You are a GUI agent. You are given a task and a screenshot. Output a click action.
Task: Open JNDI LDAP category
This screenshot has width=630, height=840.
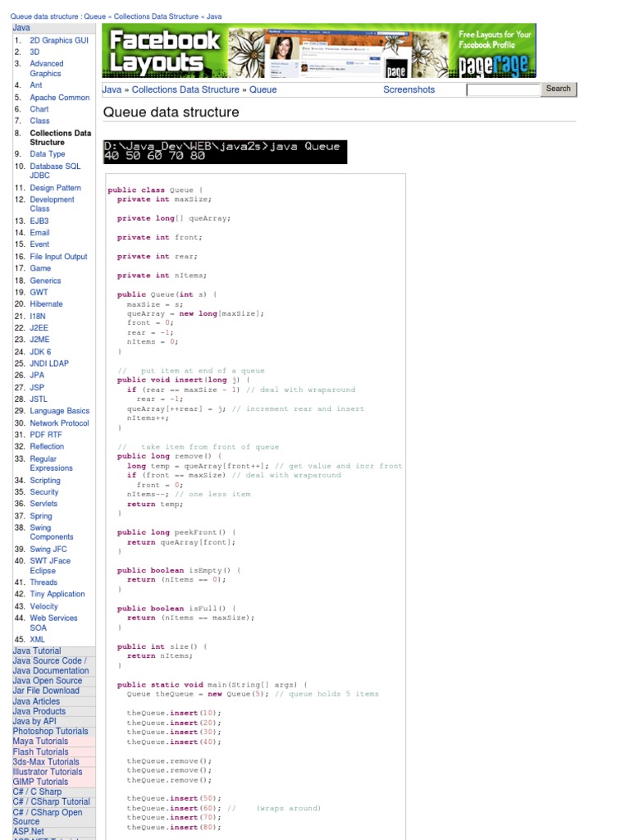coord(49,363)
